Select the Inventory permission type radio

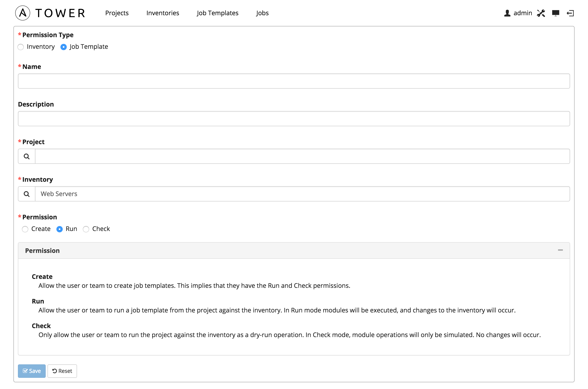(x=21, y=47)
